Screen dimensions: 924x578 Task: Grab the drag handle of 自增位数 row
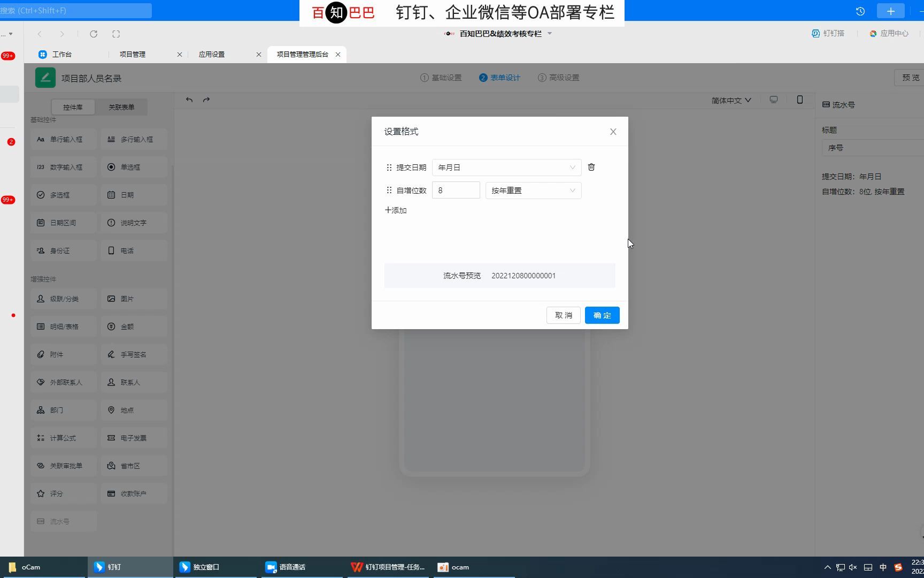(389, 191)
